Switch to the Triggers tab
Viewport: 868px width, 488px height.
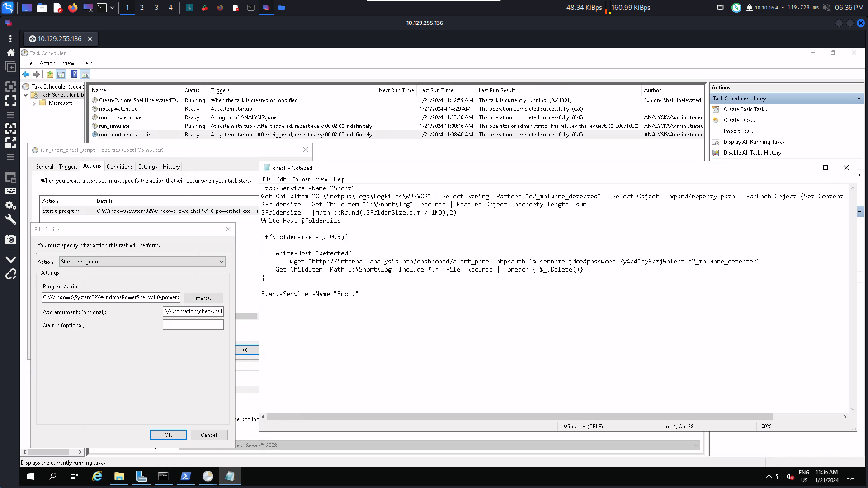(68, 167)
